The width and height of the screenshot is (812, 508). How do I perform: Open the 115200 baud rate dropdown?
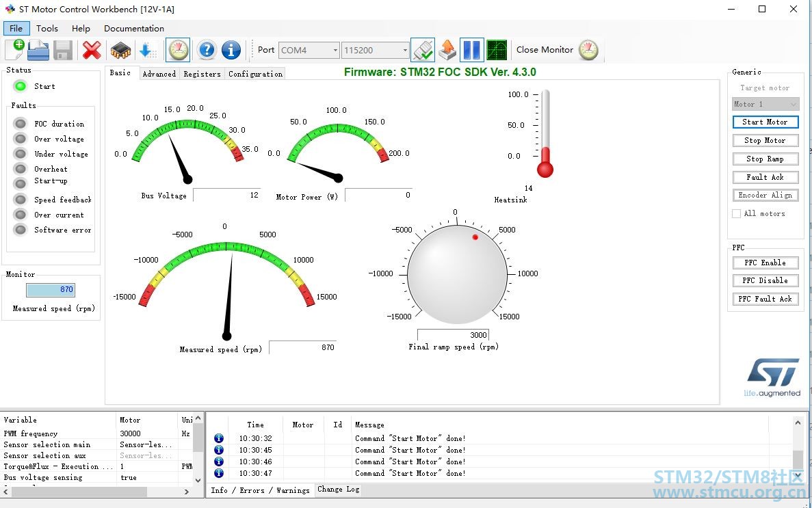pyautogui.click(x=376, y=50)
